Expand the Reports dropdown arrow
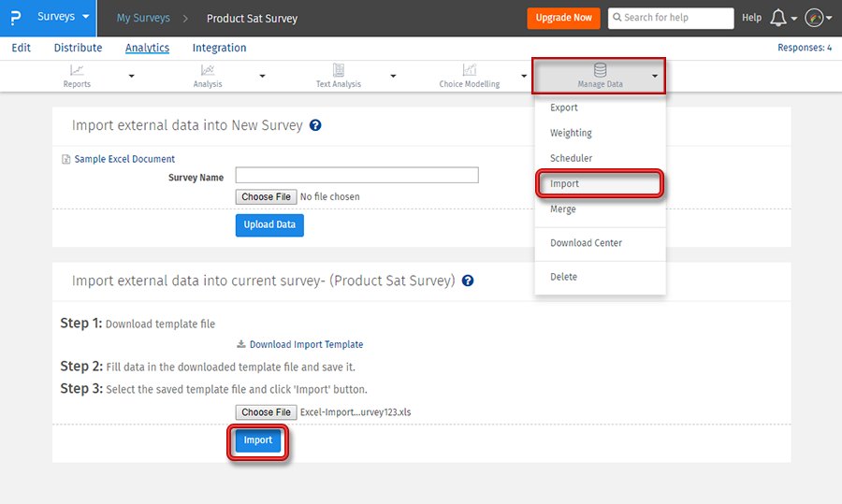The width and height of the screenshot is (842, 504). point(131,76)
